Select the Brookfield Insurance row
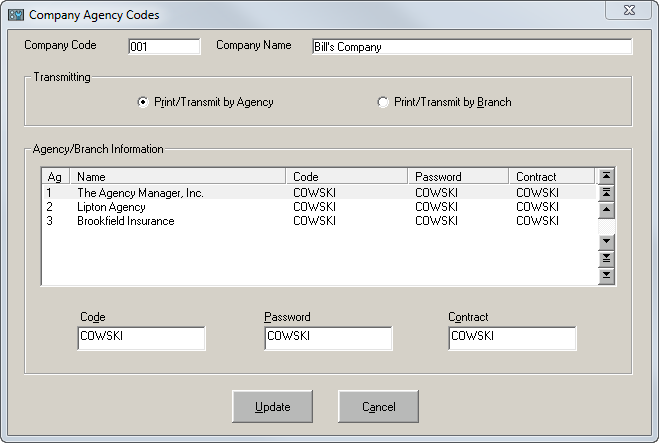Image resolution: width=659 pixels, height=443 pixels. point(125,221)
